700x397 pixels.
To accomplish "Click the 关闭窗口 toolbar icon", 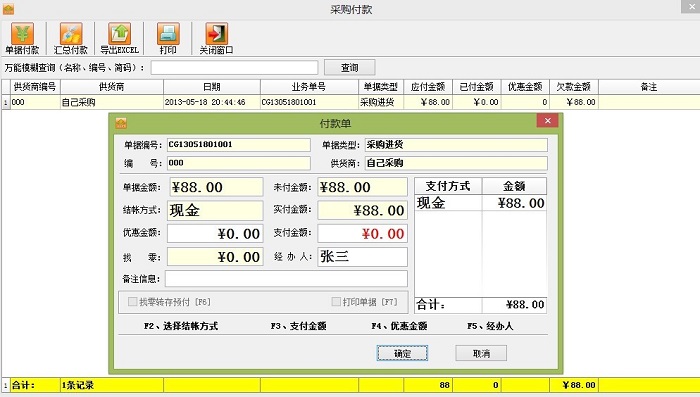I will pyautogui.click(x=216, y=38).
